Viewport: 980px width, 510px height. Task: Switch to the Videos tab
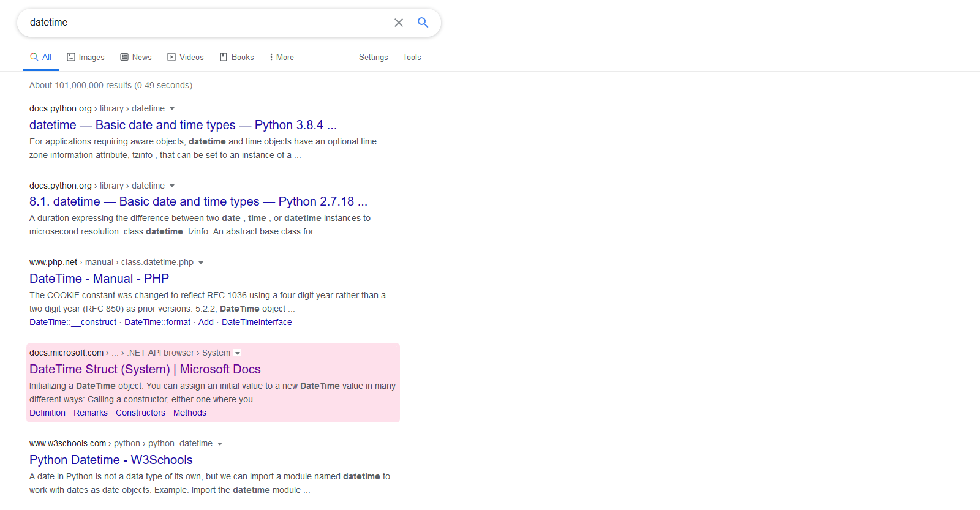click(186, 57)
